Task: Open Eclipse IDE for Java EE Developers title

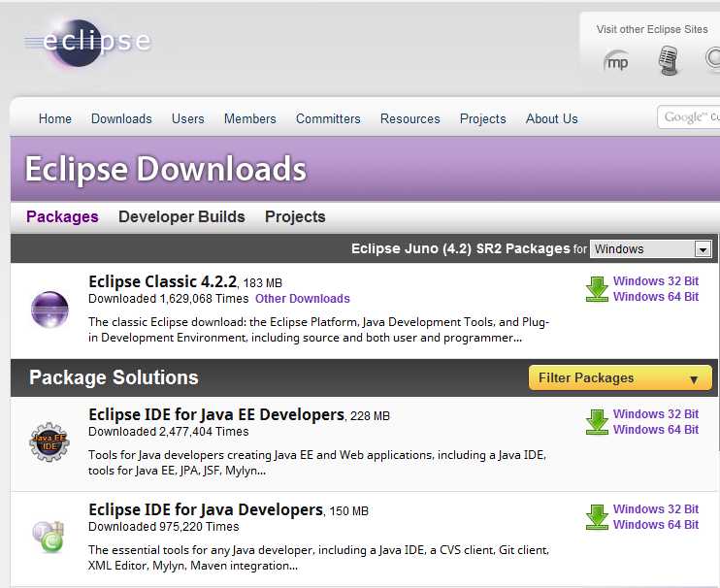Action: [216, 414]
